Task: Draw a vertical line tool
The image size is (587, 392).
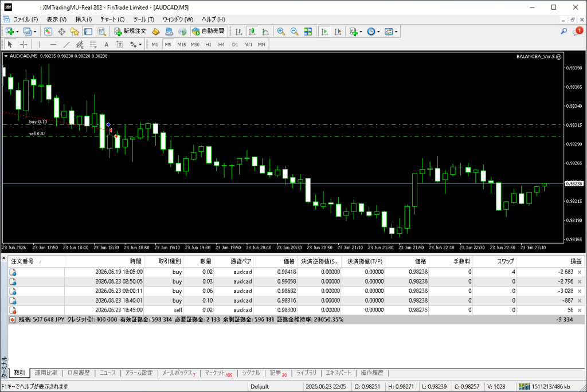Action: tap(40, 45)
